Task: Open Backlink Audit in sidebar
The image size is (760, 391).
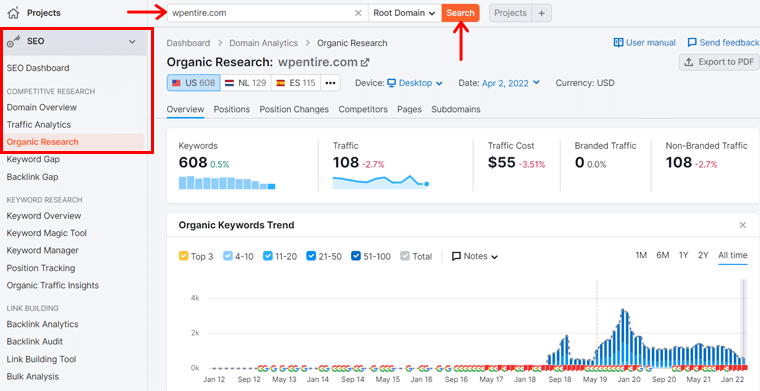Action: pos(35,342)
